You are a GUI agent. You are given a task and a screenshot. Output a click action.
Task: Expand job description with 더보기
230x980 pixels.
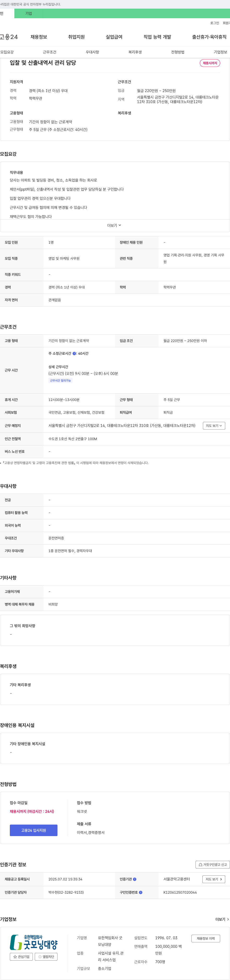[114, 225]
